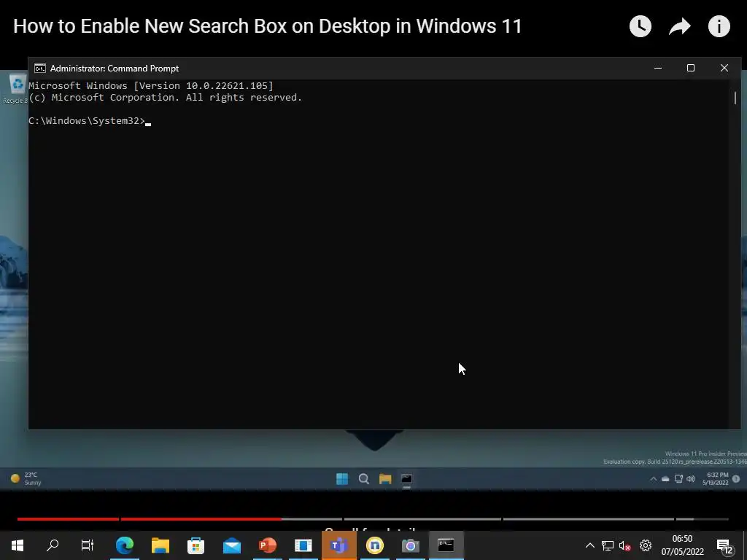Screen dimensions: 747x560
Task: Open the video title link
Action: coord(267,26)
